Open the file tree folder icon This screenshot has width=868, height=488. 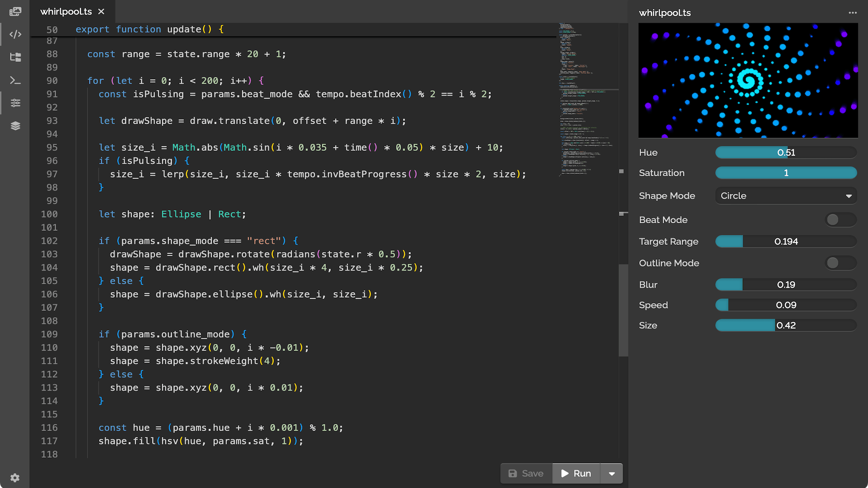(15, 57)
